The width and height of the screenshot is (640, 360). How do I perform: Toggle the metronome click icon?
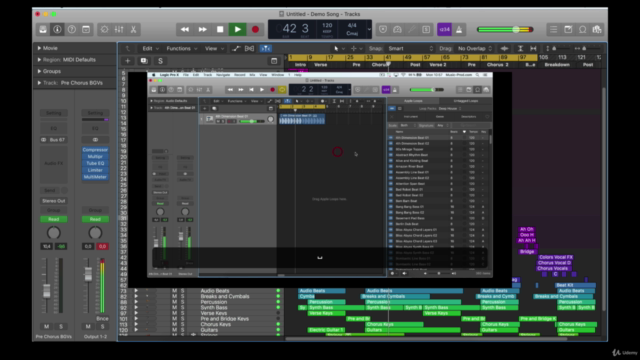(459, 29)
